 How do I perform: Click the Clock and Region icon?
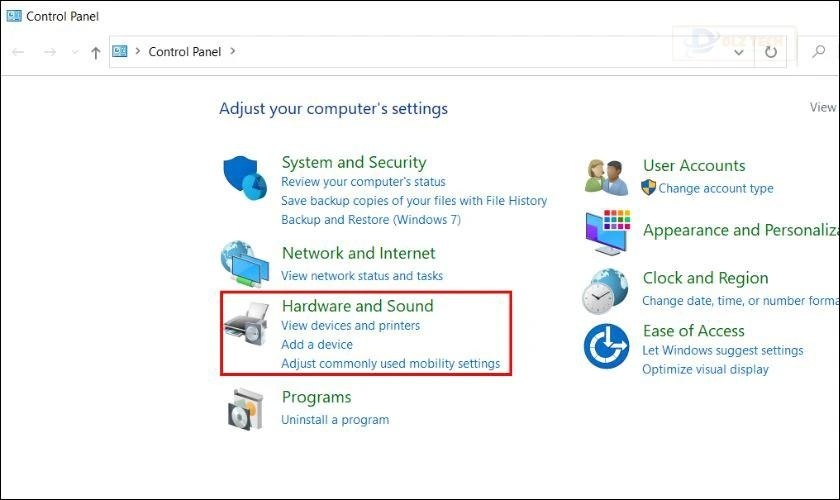[x=605, y=291]
